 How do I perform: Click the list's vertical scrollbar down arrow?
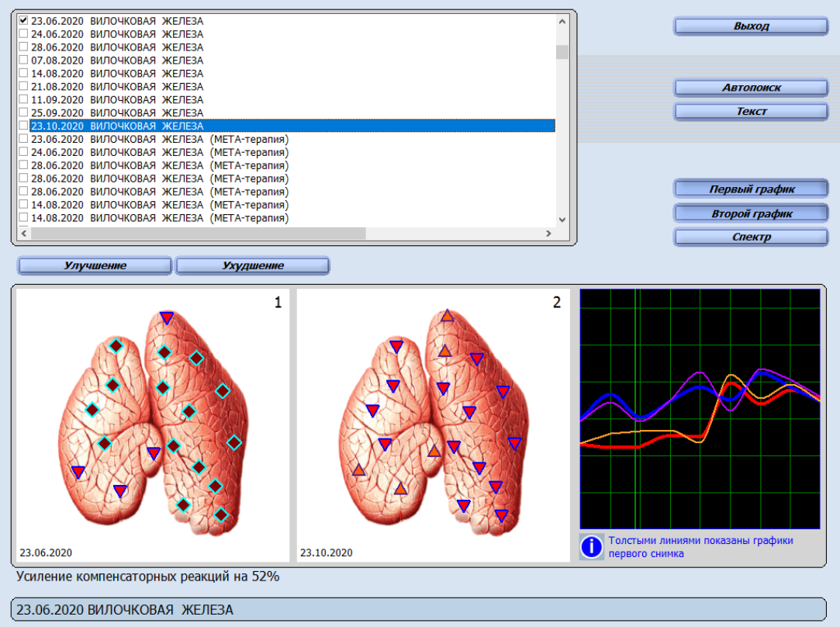pyautogui.click(x=562, y=219)
